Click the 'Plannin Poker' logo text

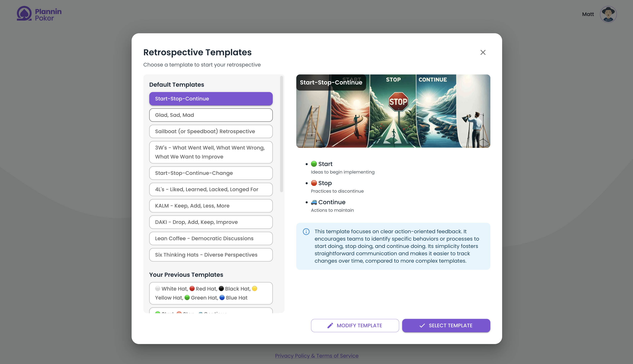[x=48, y=15]
